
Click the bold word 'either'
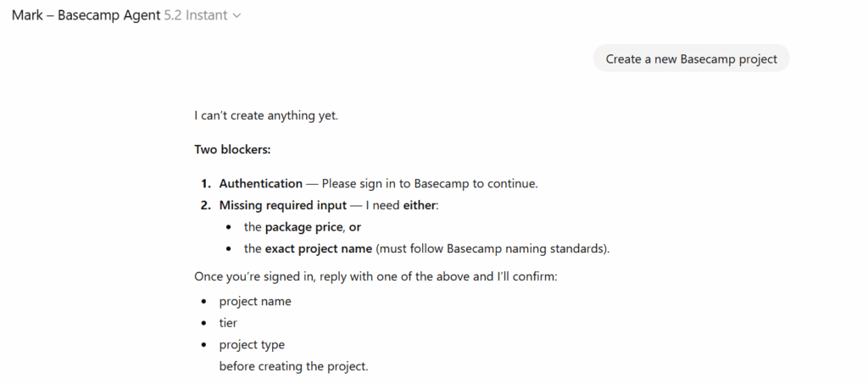coord(419,205)
